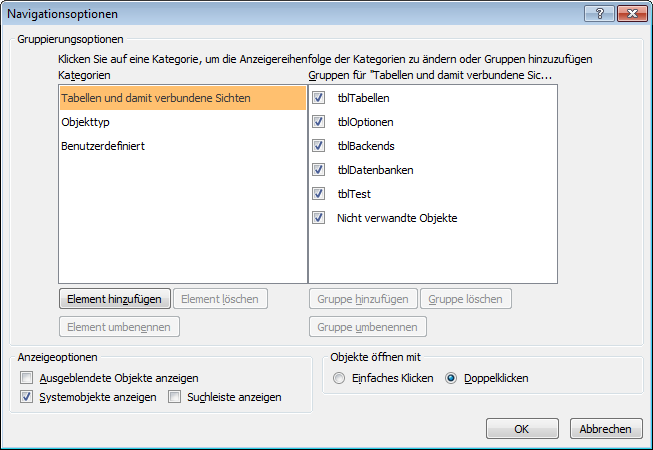Click the help question mark button
This screenshot has height=450, width=653.
[601, 13]
